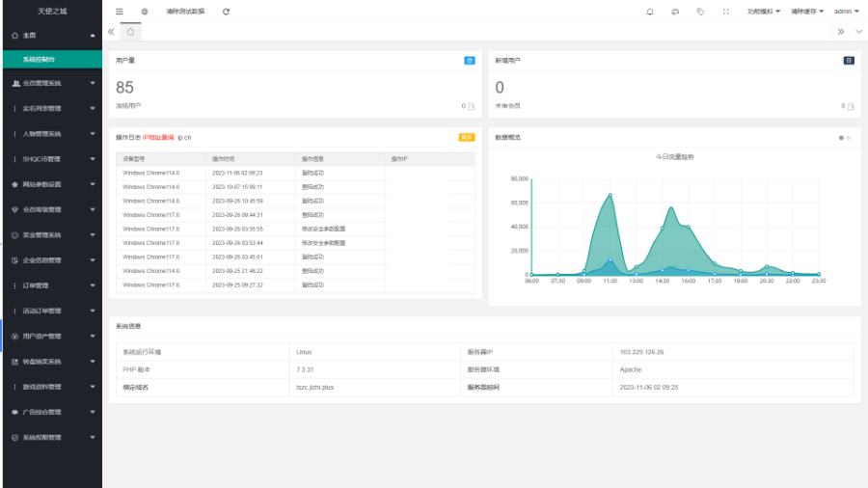This screenshot has width=868, height=488.
Task: Click the 操作时间 column header
Action: 223,159
